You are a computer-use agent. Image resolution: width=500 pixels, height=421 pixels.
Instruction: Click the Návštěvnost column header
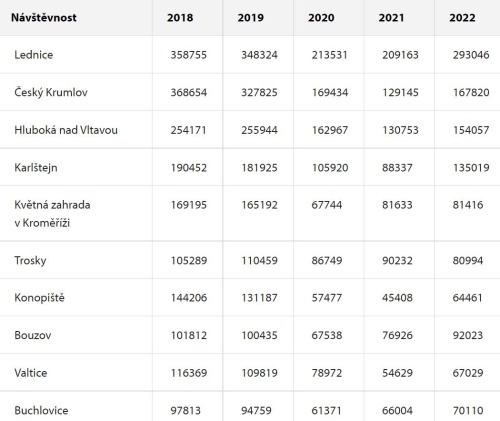[x=44, y=17]
